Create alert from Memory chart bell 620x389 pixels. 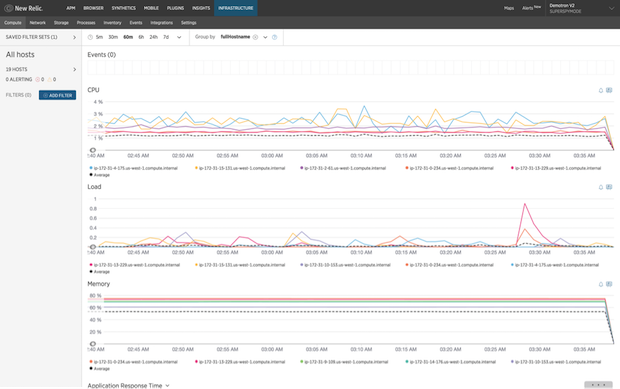601,284
